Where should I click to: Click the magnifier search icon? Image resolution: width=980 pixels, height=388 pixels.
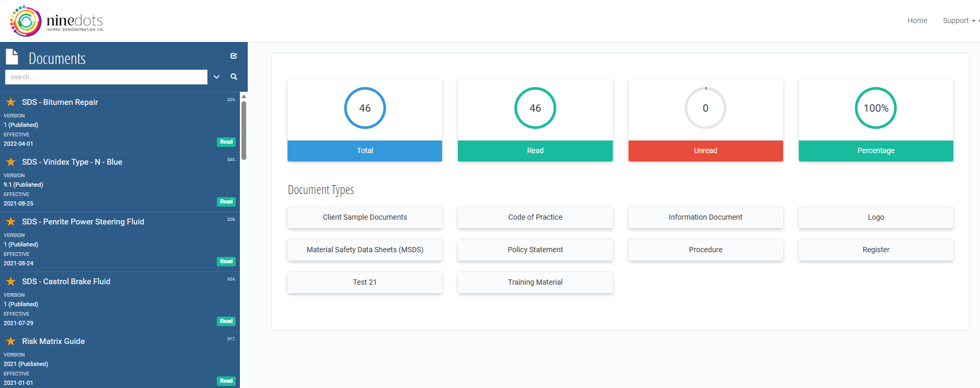tap(234, 77)
